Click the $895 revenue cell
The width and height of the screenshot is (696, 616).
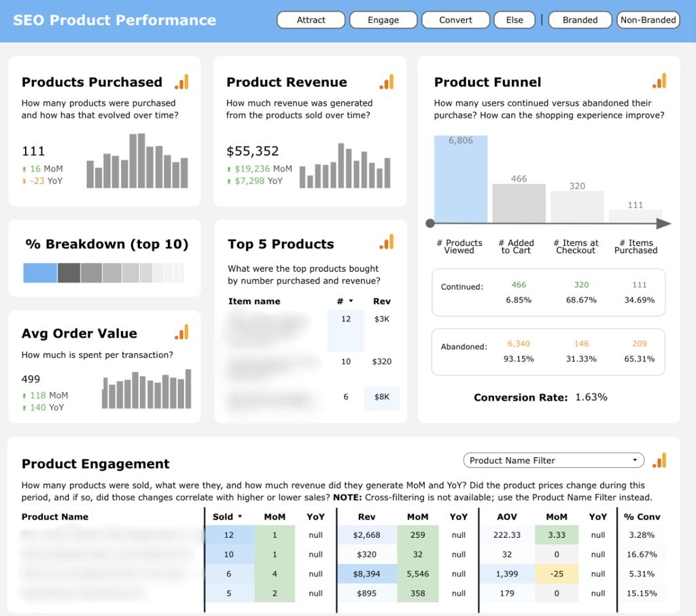[366, 594]
